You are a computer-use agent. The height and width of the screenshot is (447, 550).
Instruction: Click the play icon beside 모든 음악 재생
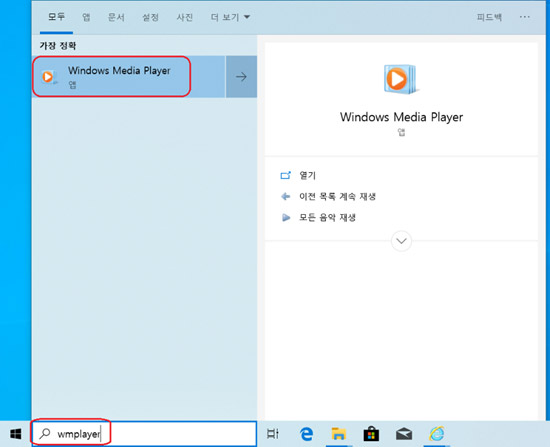pos(286,218)
